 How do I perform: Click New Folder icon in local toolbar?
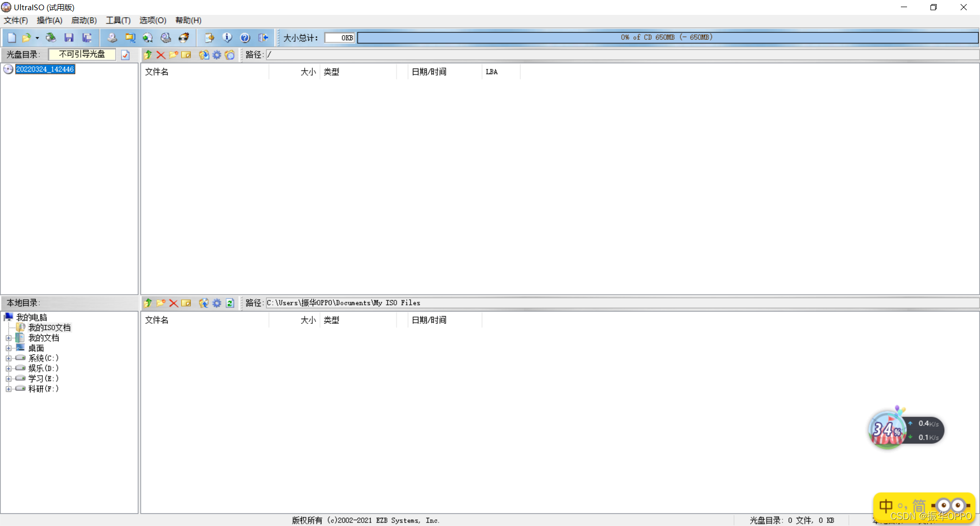pyautogui.click(x=161, y=303)
